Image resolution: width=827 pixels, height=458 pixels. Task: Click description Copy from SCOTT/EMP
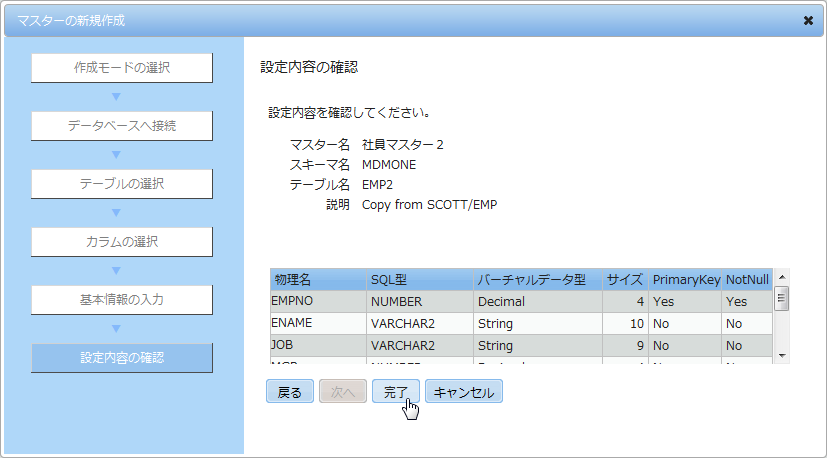point(430,205)
